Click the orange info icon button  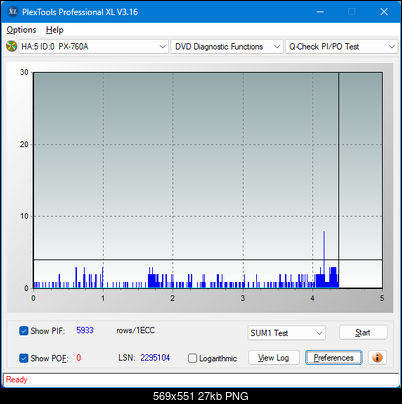[x=377, y=358]
